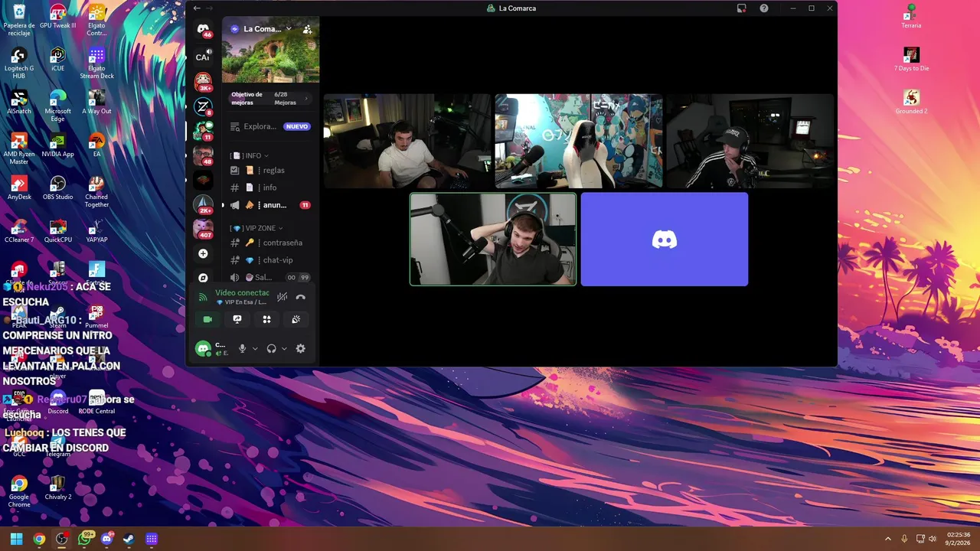Select Grounded 2 desktop shortcut
980x551 pixels.
911,102
